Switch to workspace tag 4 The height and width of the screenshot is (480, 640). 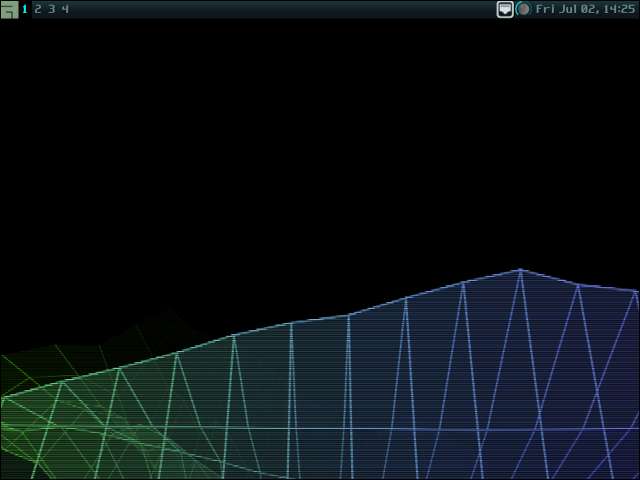pyautogui.click(x=65, y=9)
